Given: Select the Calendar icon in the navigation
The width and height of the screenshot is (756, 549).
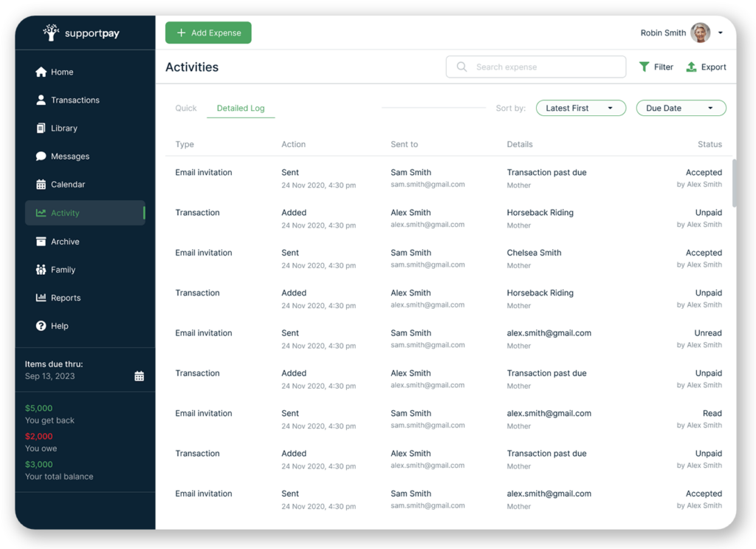Looking at the screenshot, I should [41, 184].
